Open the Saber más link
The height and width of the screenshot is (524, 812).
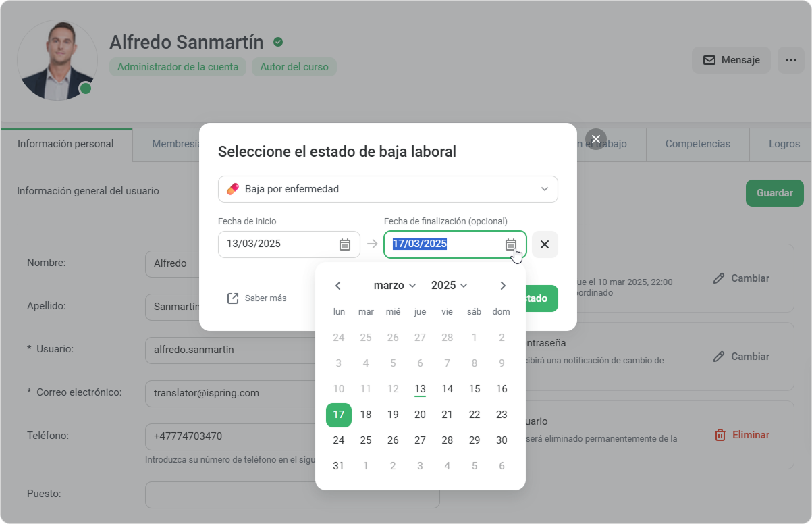(257, 298)
